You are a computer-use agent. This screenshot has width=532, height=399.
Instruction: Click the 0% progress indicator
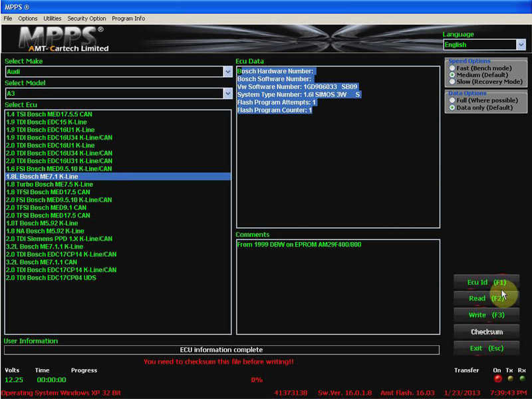257,380
